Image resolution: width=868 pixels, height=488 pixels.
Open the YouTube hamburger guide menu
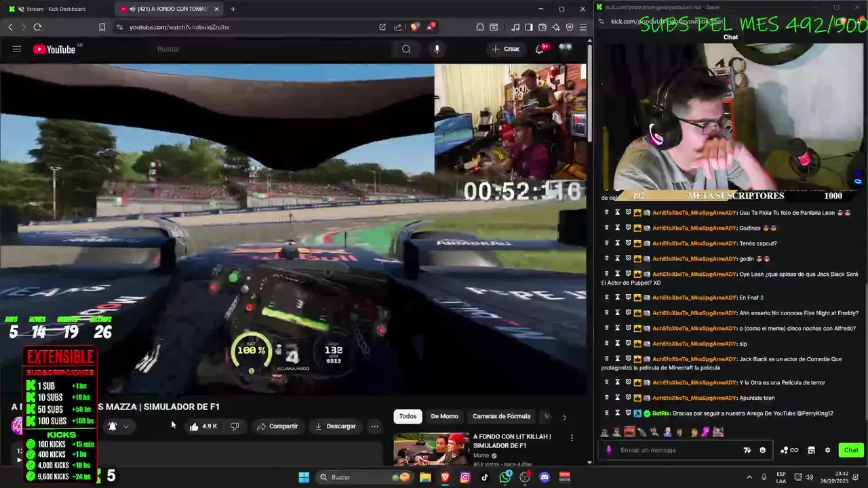click(17, 49)
